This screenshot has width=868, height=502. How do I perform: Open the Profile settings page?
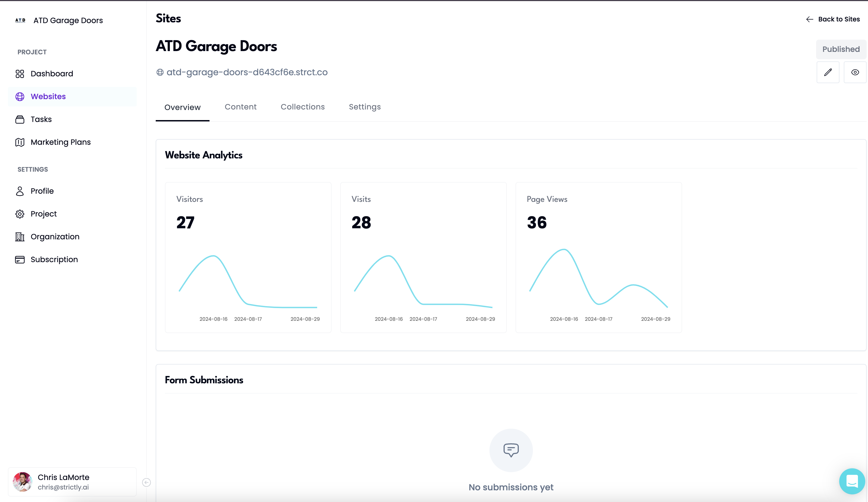42,191
